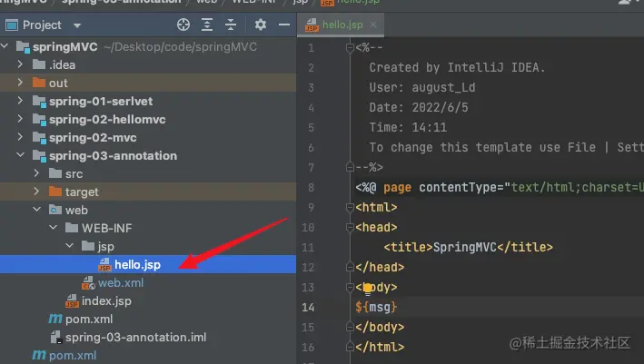Click the 'Date: 2022/6/5' comment line

coord(419,107)
